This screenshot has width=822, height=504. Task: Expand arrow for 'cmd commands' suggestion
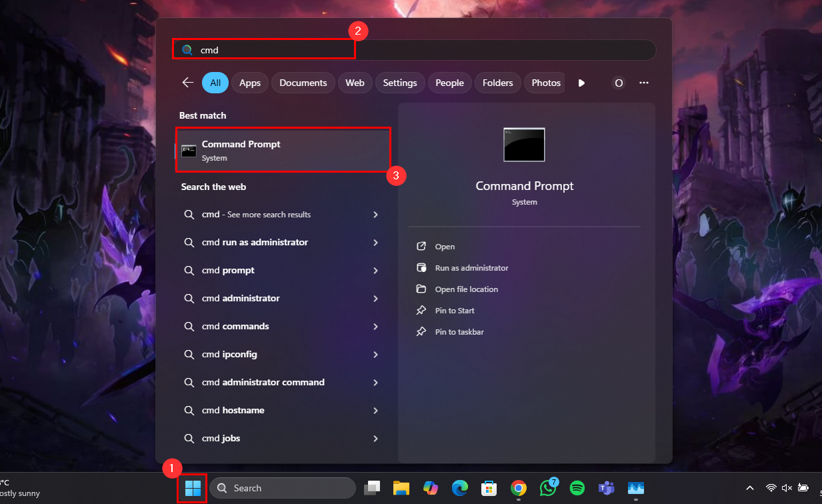click(375, 327)
